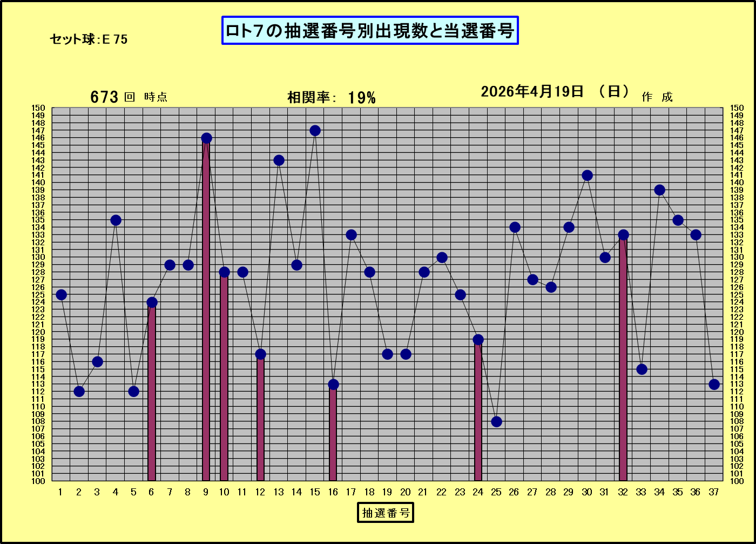Select the data point for number 34

point(659,190)
